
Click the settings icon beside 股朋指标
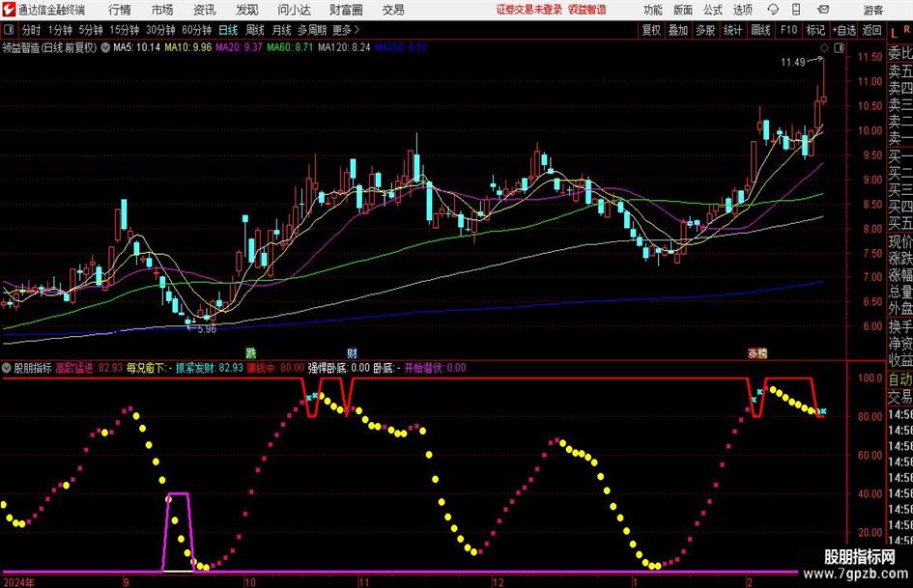point(7,368)
